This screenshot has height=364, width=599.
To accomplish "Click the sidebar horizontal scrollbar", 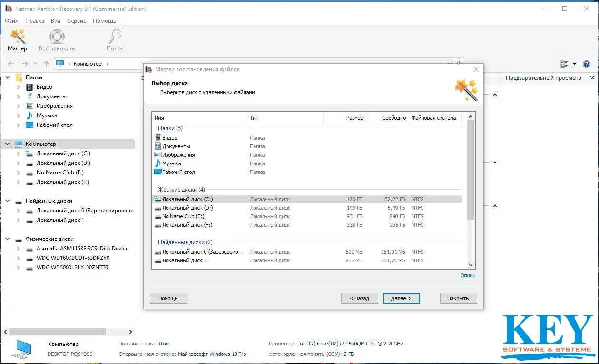I will pyautogui.click(x=58, y=332).
